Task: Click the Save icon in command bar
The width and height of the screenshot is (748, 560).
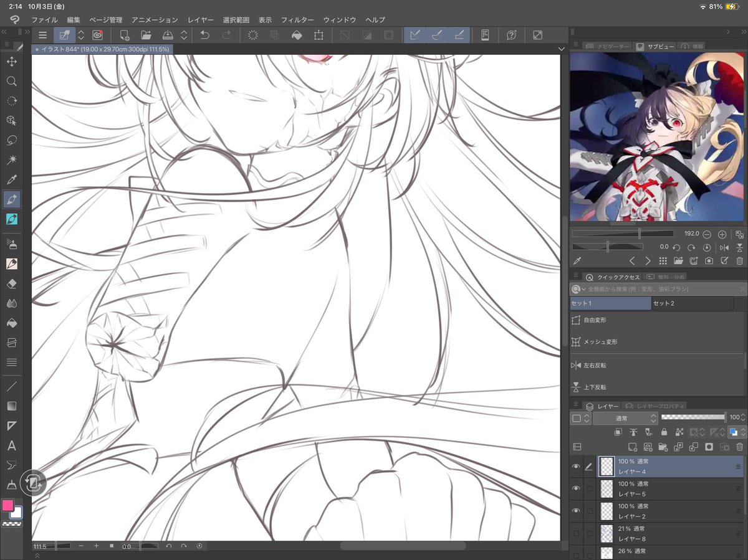Action: point(168,36)
